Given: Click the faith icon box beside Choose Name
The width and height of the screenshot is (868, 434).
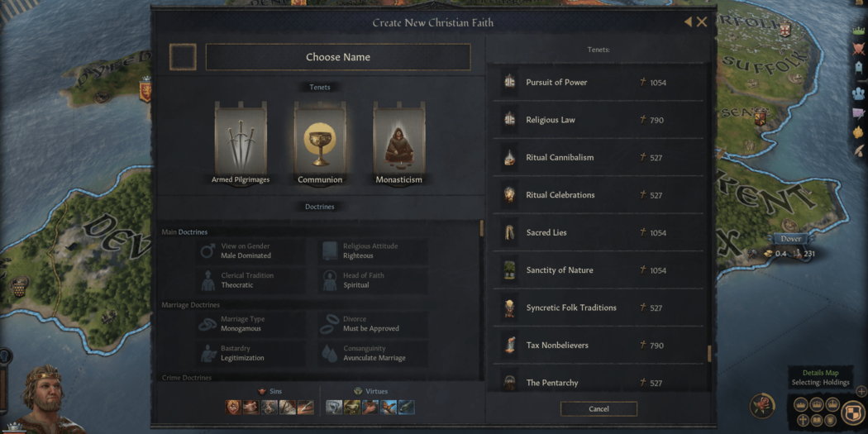Looking at the screenshot, I should pos(183,57).
